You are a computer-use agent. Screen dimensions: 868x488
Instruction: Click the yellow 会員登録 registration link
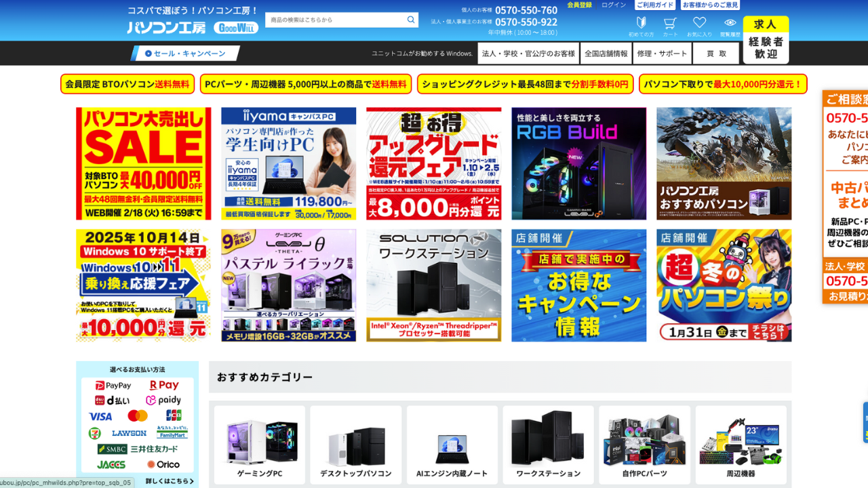[x=578, y=5]
